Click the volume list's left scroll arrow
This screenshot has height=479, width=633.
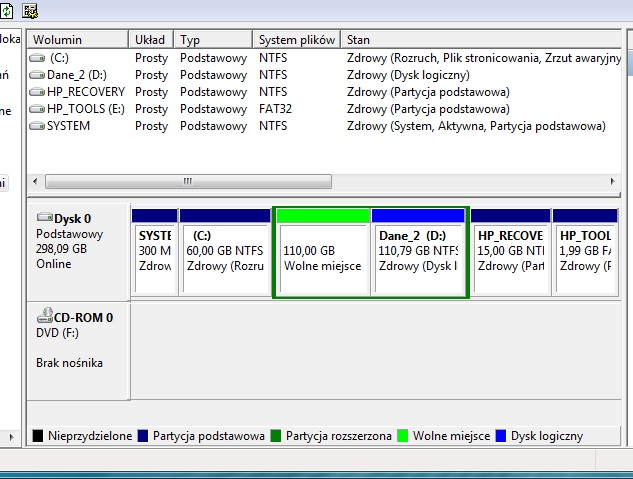point(35,182)
